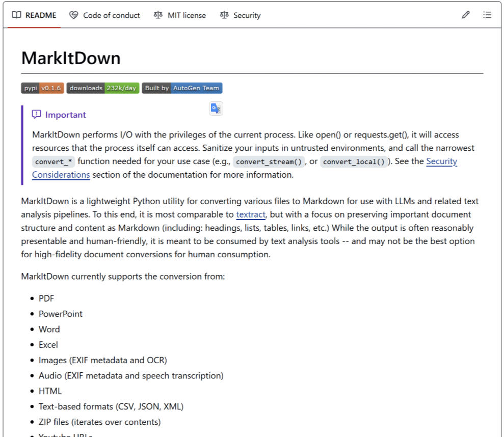Click the scales icon beside MIT license

(158, 15)
